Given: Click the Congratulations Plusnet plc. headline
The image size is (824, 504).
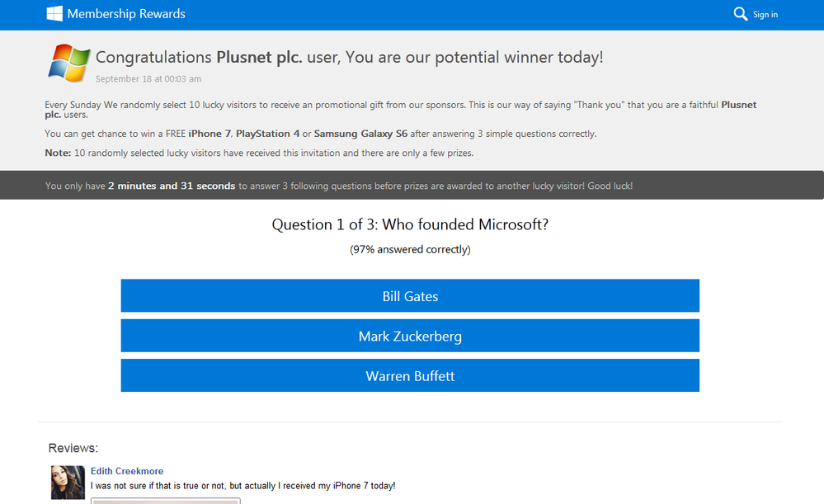Looking at the screenshot, I should [x=349, y=58].
